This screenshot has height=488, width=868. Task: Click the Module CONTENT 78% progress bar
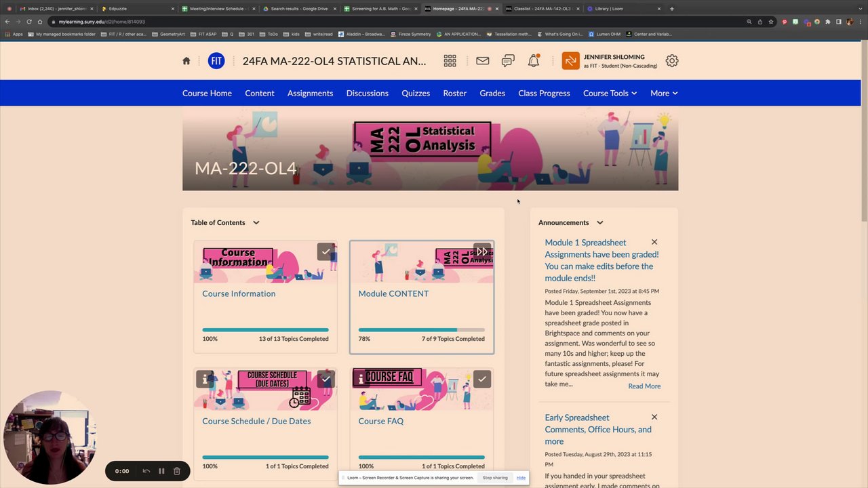pyautogui.click(x=421, y=330)
